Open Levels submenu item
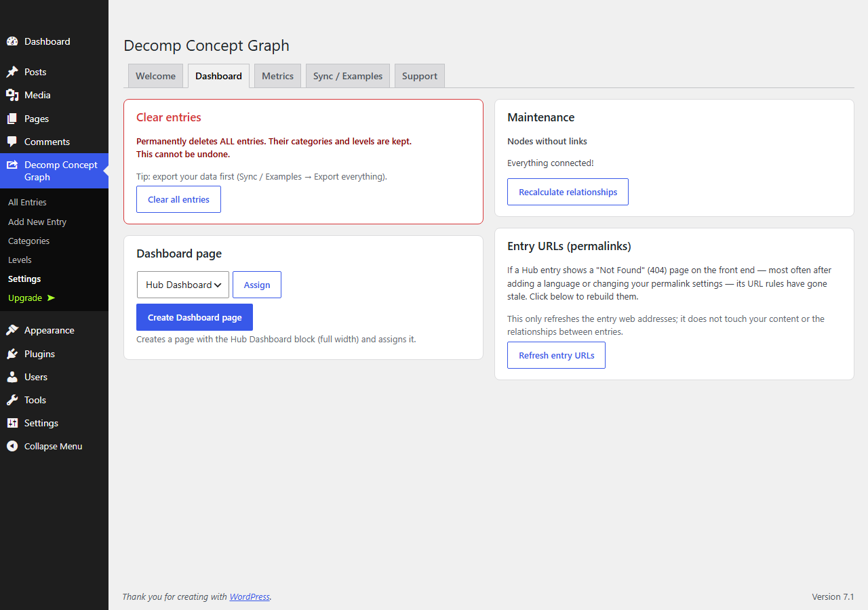868x610 pixels. tap(20, 260)
